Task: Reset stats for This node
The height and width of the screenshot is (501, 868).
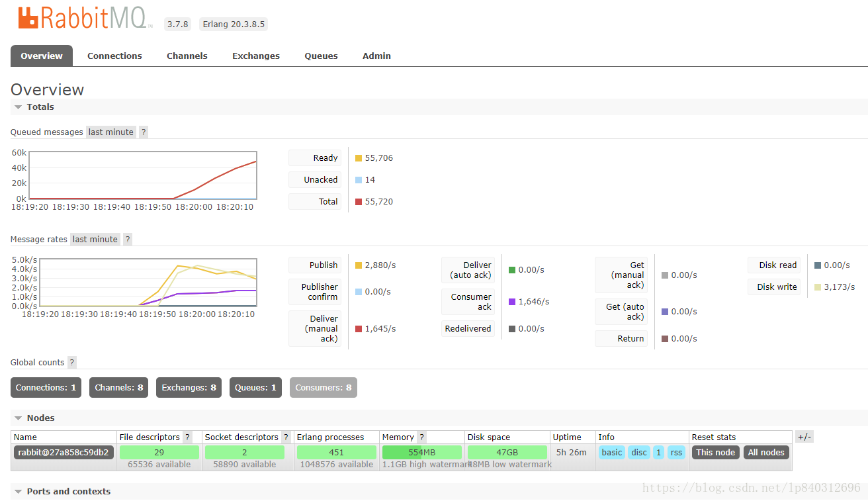Action: tap(716, 452)
